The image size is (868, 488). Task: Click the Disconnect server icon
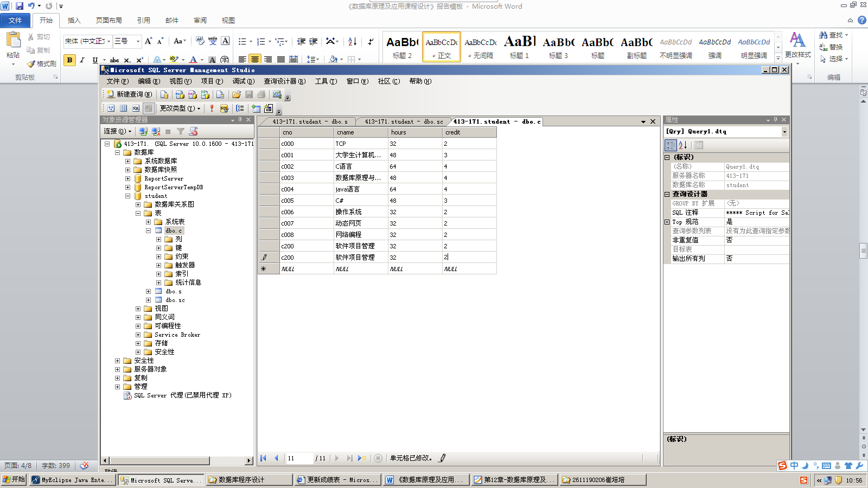coord(156,131)
